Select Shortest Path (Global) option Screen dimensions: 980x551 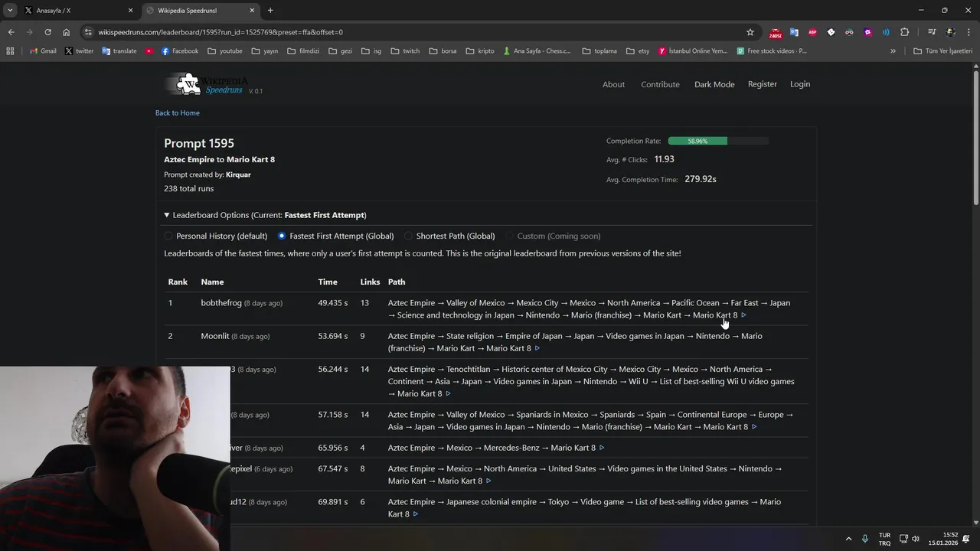tap(449, 236)
